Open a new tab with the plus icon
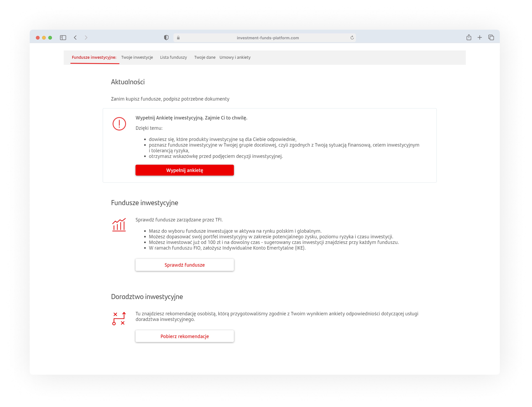The width and height of the screenshot is (532, 407). pos(480,38)
